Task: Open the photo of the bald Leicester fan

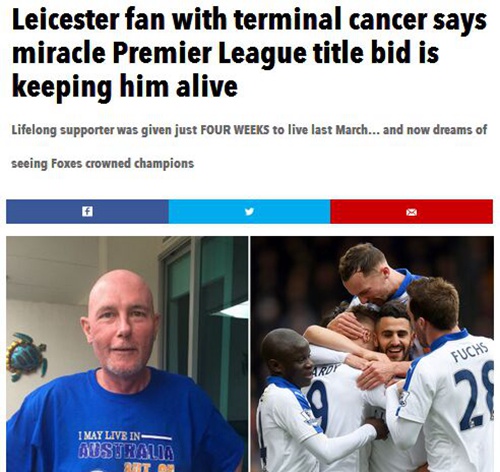Action: point(127,354)
